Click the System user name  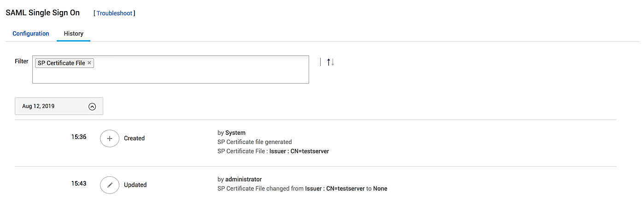(x=235, y=133)
